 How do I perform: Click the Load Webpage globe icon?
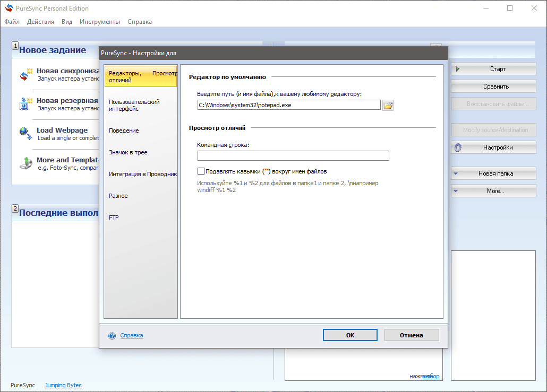[25, 134]
